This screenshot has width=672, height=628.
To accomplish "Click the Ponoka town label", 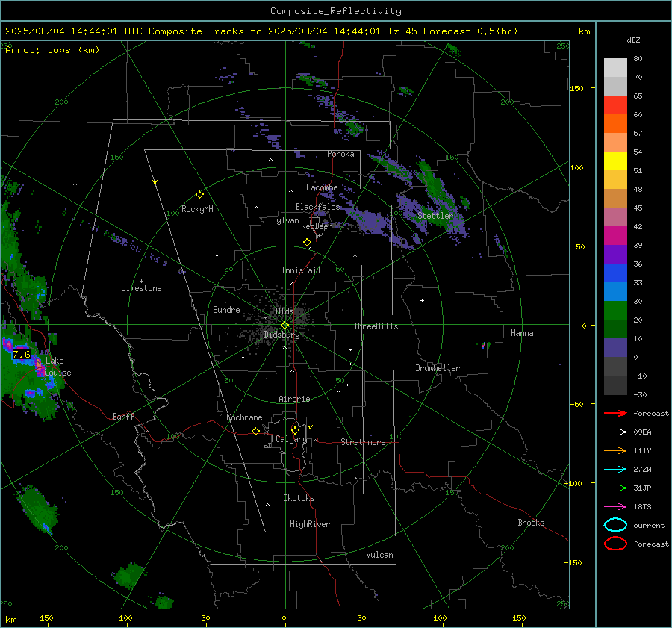I will 340,154.
